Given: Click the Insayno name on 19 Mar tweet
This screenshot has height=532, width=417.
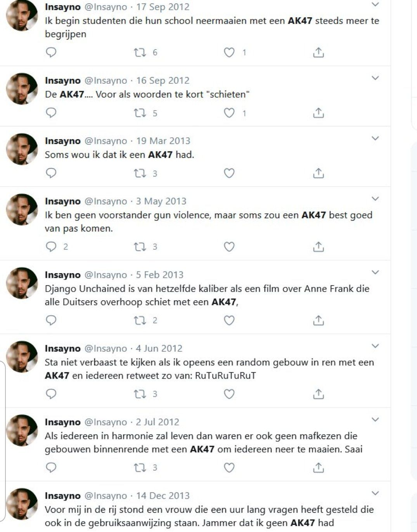Looking at the screenshot, I should click(x=62, y=141).
